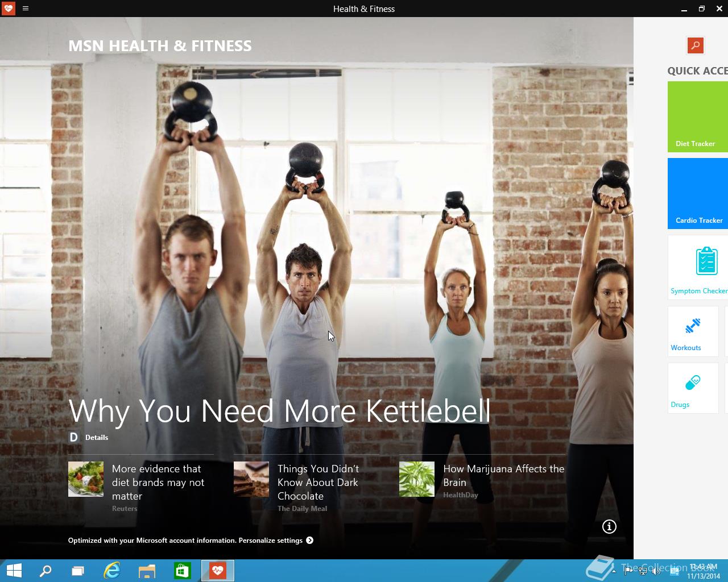728x582 pixels.
Task: Open the Drugs pill tile
Action: [x=693, y=388]
